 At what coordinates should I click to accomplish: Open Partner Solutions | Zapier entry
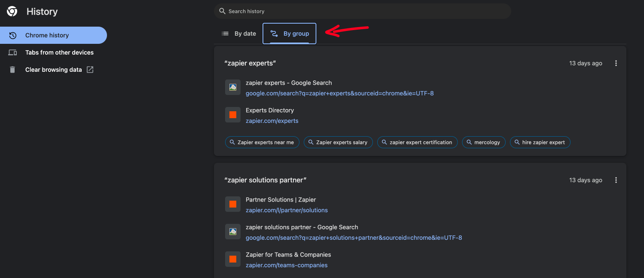point(281,200)
